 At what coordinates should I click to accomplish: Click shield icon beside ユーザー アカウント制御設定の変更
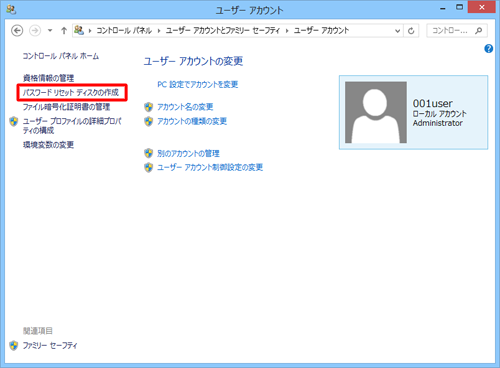point(148,167)
